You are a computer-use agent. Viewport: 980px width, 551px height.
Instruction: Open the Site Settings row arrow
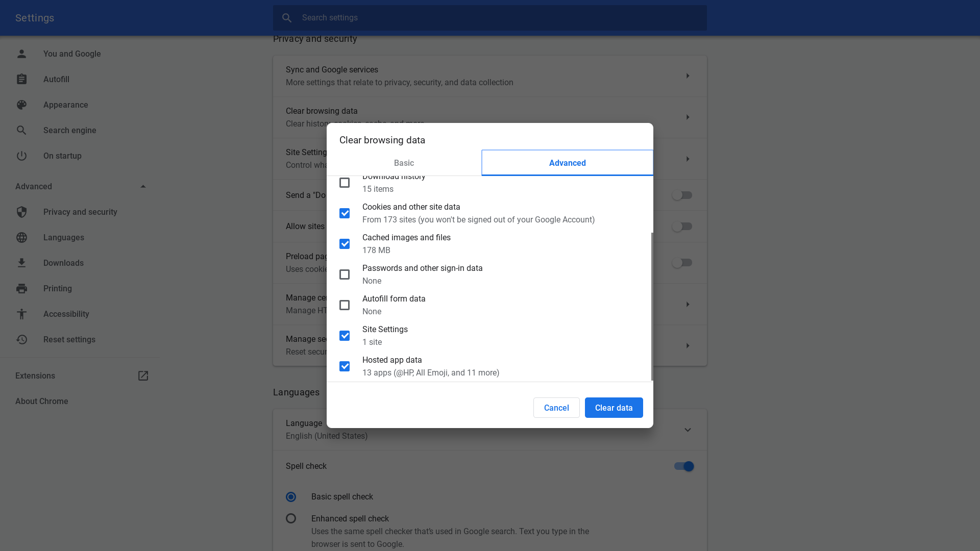coord(688,159)
